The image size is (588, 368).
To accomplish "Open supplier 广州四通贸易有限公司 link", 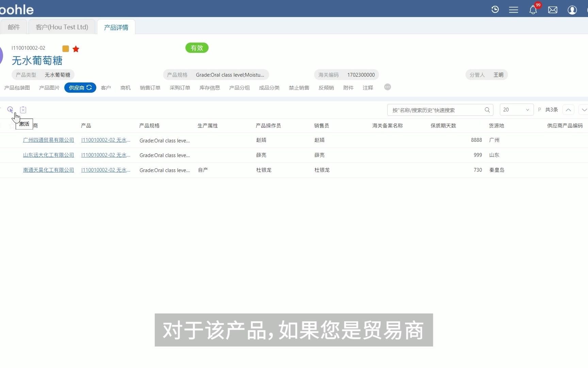I will click(x=48, y=140).
